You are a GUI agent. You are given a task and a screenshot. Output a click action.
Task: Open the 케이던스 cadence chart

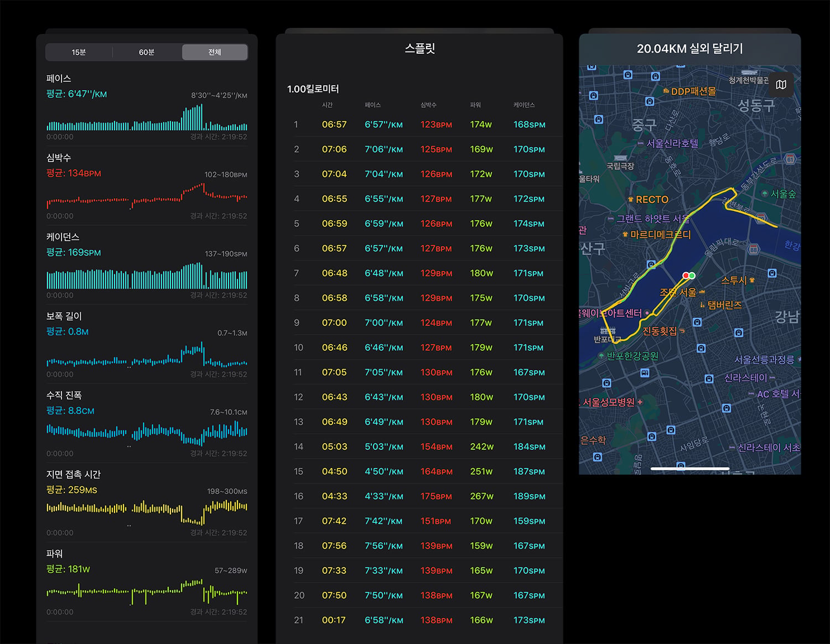[147, 266]
